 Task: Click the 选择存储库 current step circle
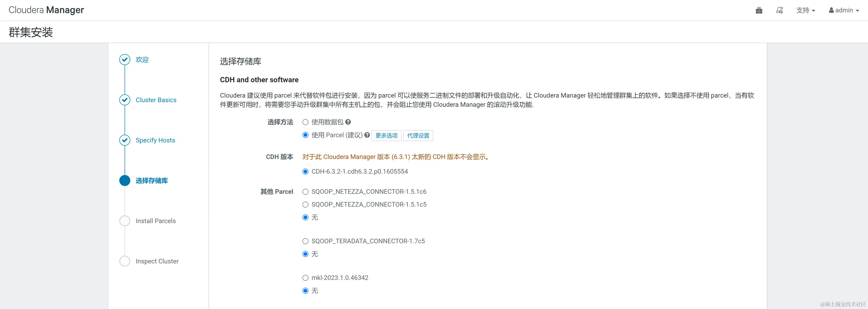tap(125, 181)
